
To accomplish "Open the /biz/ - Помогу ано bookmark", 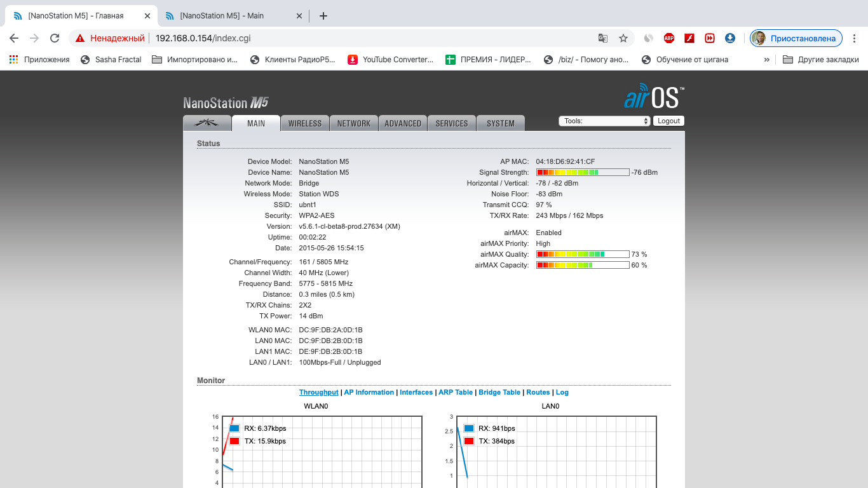I will (587, 60).
